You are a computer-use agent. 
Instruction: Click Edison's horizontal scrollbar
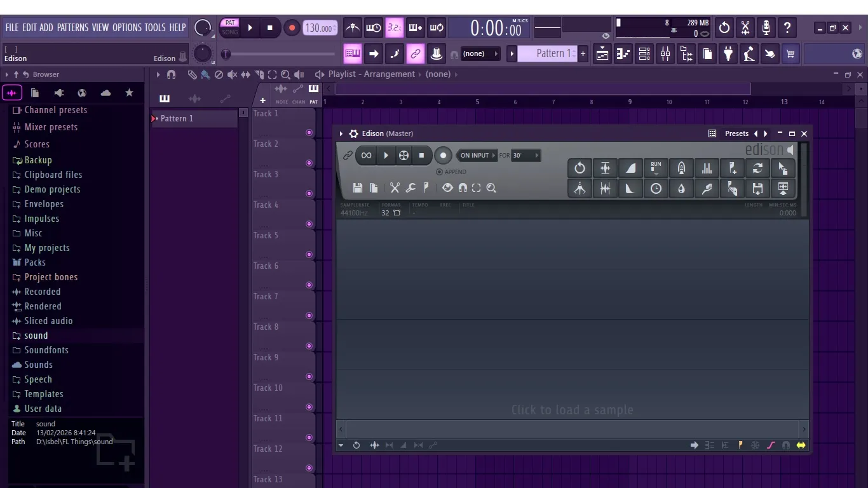point(573,429)
